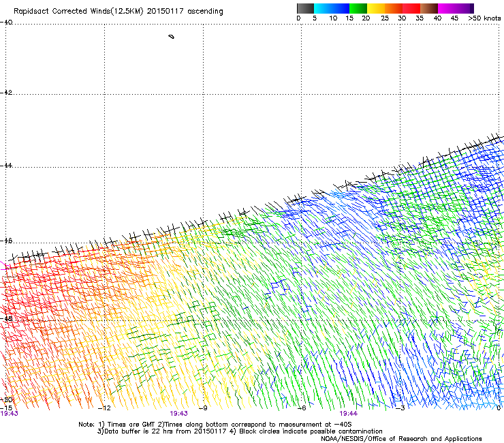Click the longitude label '-6'
The height and width of the screenshot is (443, 504).
(x=302, y=408)
